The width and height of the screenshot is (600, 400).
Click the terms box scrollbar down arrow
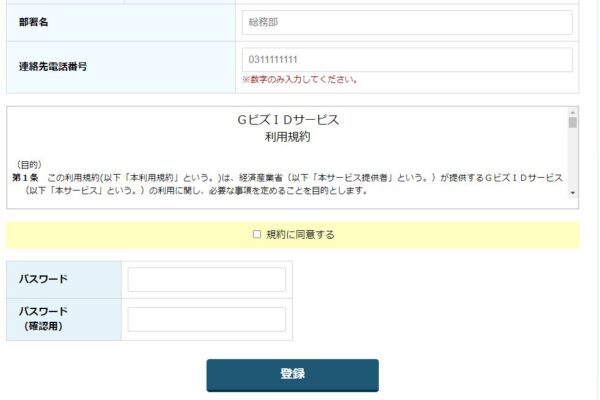(x=572, y=193)
